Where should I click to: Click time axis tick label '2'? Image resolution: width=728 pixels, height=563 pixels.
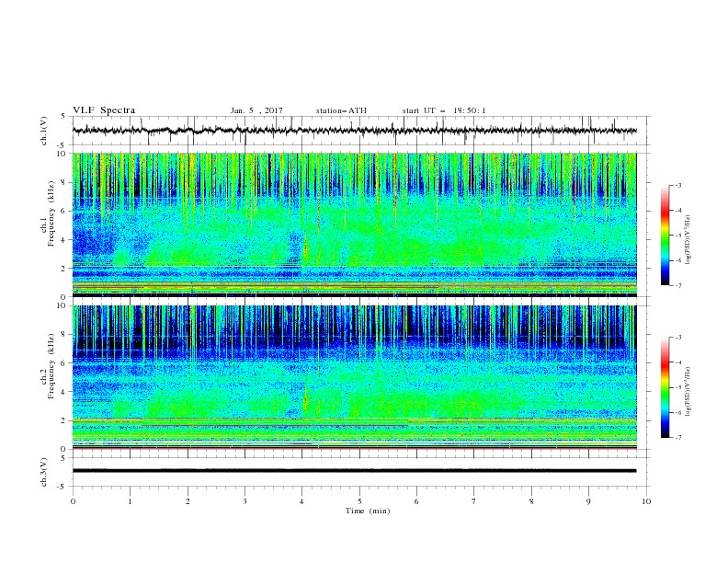188,501
